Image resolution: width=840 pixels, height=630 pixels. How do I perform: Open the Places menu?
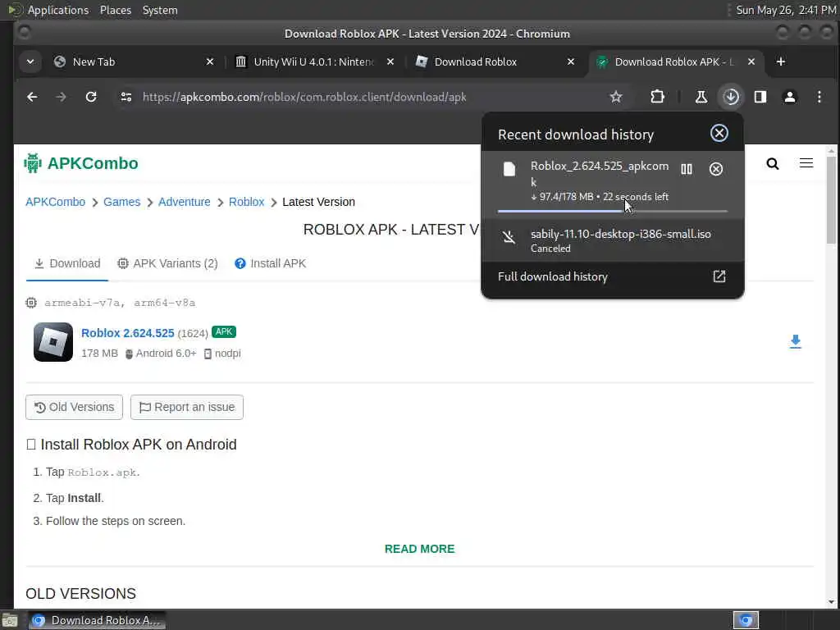115,10
